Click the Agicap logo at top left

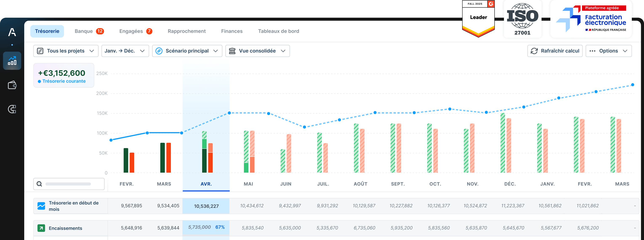[x=12, y=32]
